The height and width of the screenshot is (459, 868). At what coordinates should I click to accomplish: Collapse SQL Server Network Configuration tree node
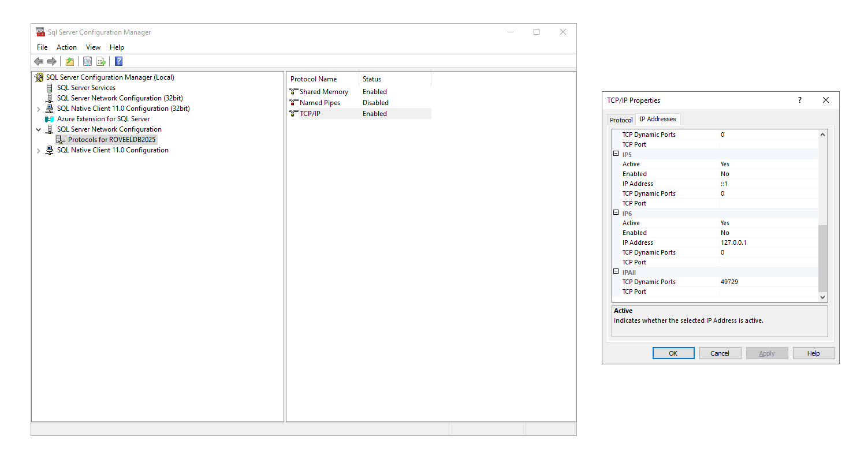(x=39, y=129)
